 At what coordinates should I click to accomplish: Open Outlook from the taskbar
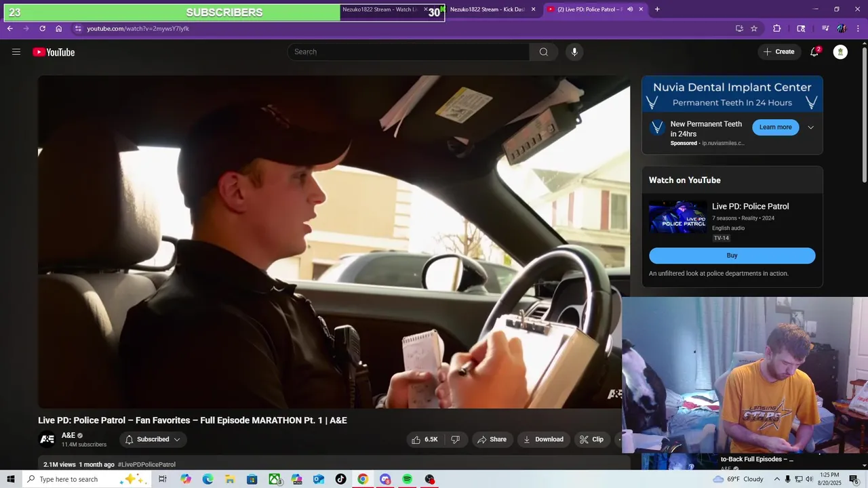[318, 479]
